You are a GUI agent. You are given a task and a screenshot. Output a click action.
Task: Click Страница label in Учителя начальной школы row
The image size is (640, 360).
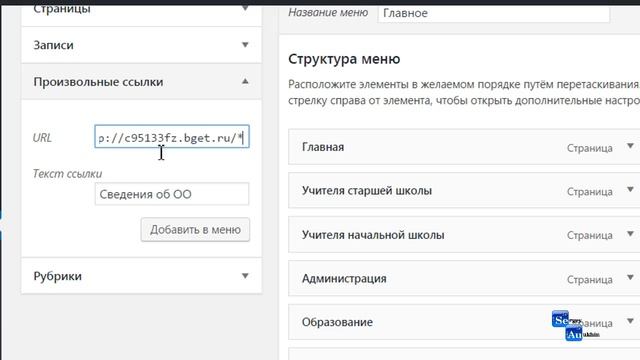[x=589, y=236]
